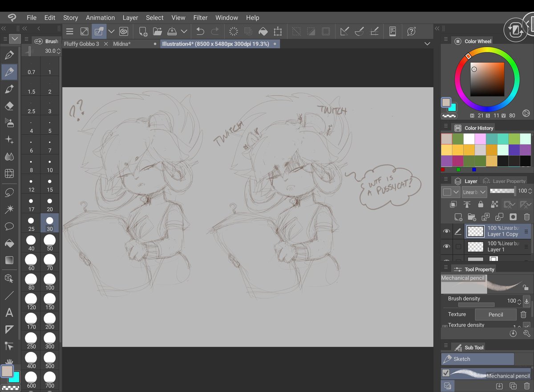Delete layer with Layer panel trash icon
Viewport: 534px width, 392px height.
527,217
